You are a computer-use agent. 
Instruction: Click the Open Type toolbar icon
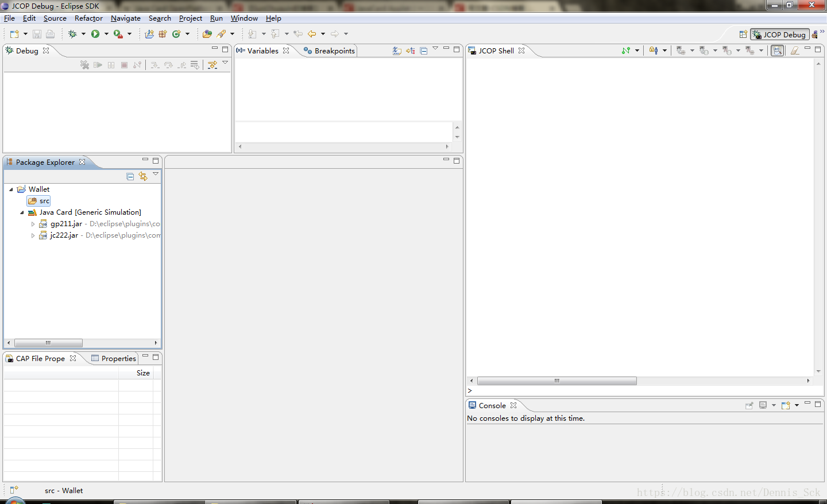[207, 34]
